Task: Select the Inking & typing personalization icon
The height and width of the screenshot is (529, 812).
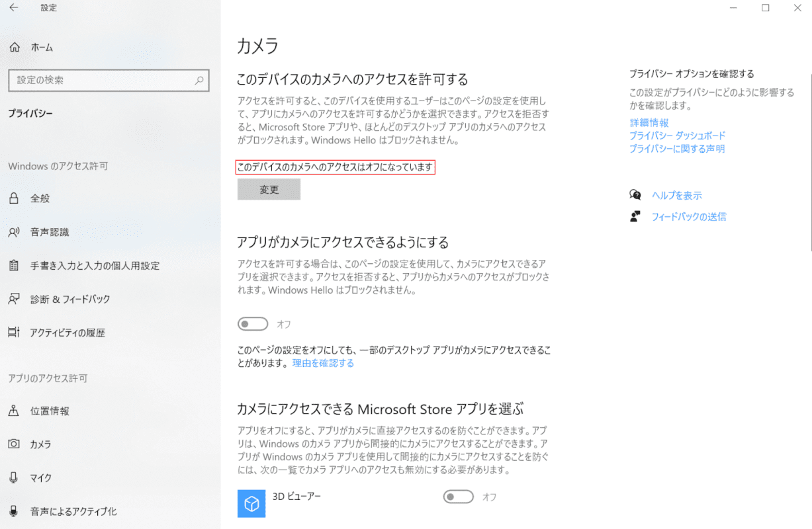Action: [x=14, y=266]
